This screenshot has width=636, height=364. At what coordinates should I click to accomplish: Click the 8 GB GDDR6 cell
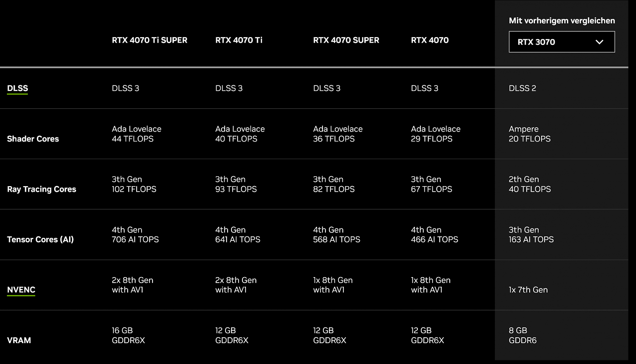(523, 335)
